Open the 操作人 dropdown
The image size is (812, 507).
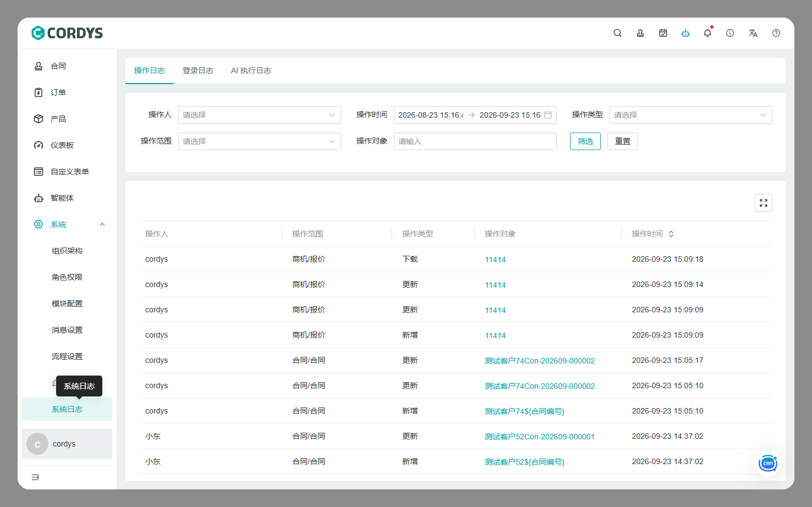click(260, 115)
